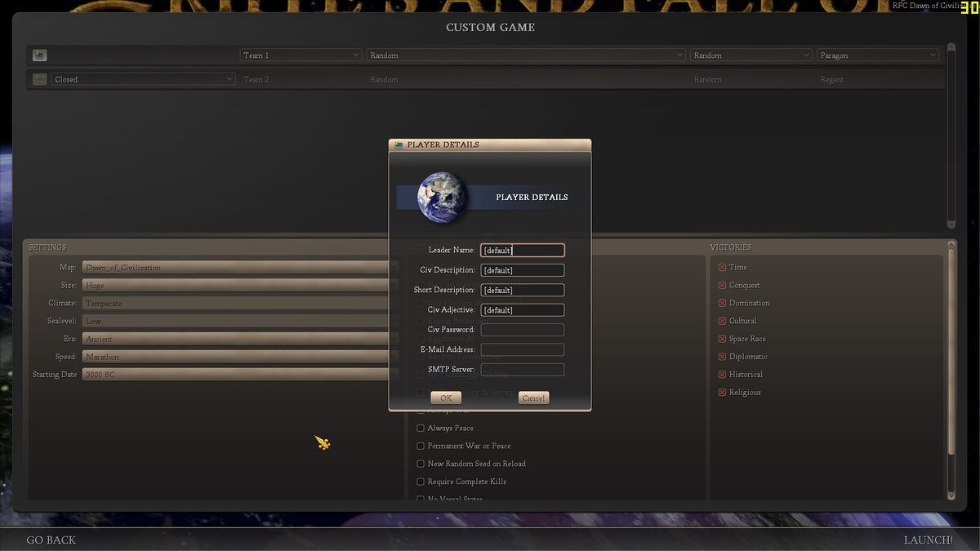
Task: Click the VICTORIES panel heading
Action: [730, 247]
